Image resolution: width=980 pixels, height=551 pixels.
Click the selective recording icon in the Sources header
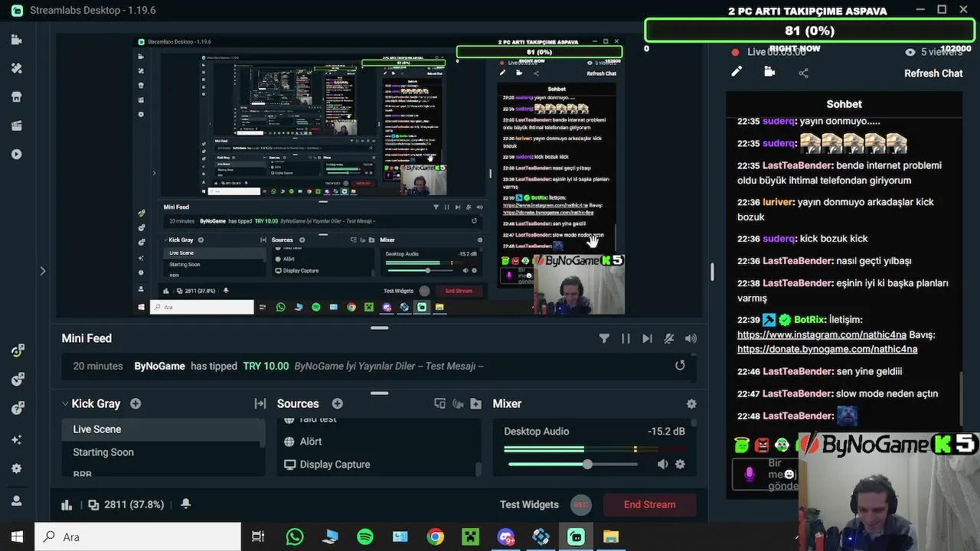pyautogui.click(x=458, y=403)
